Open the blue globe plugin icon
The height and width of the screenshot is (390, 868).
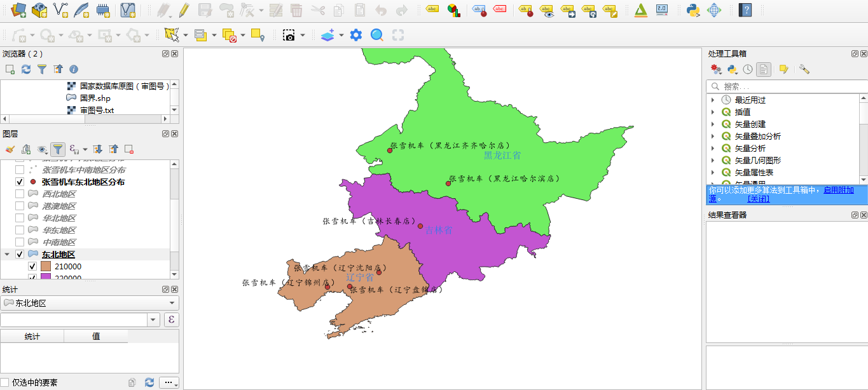(x=715, y=10)
